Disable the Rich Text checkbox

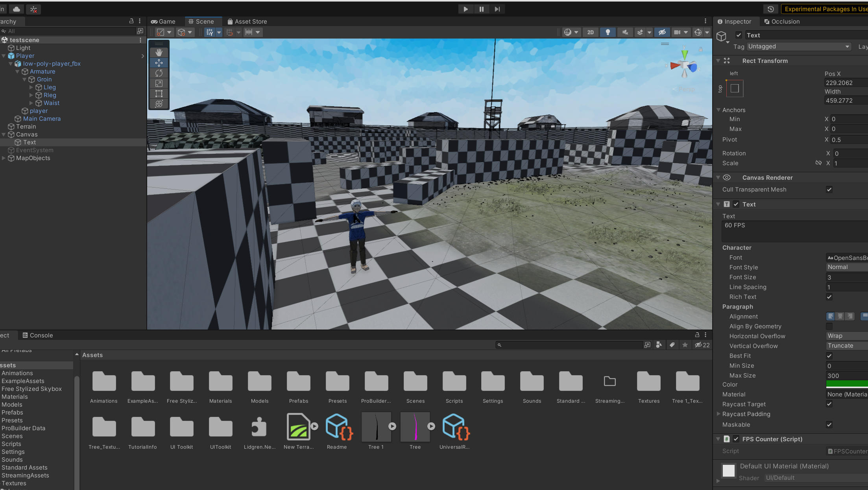coord(829,297)
